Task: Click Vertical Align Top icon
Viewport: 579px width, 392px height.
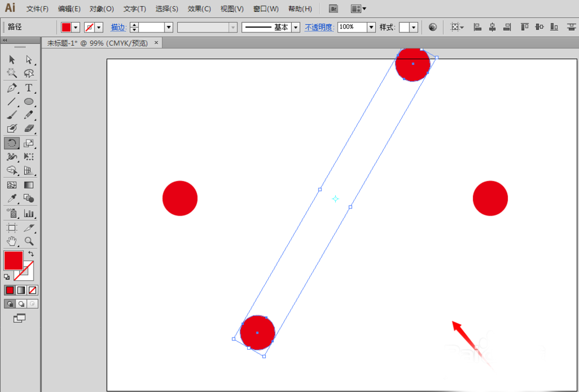Action: coord(525,27)
